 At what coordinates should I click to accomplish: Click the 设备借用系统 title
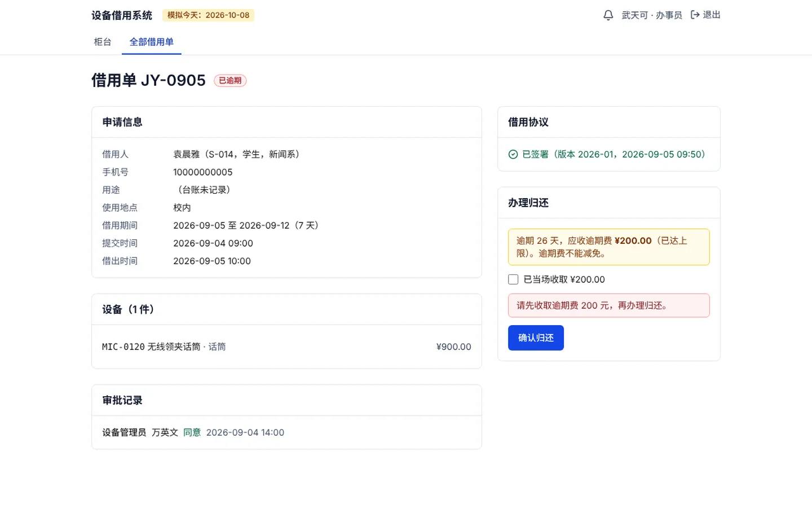coord(122,15)
